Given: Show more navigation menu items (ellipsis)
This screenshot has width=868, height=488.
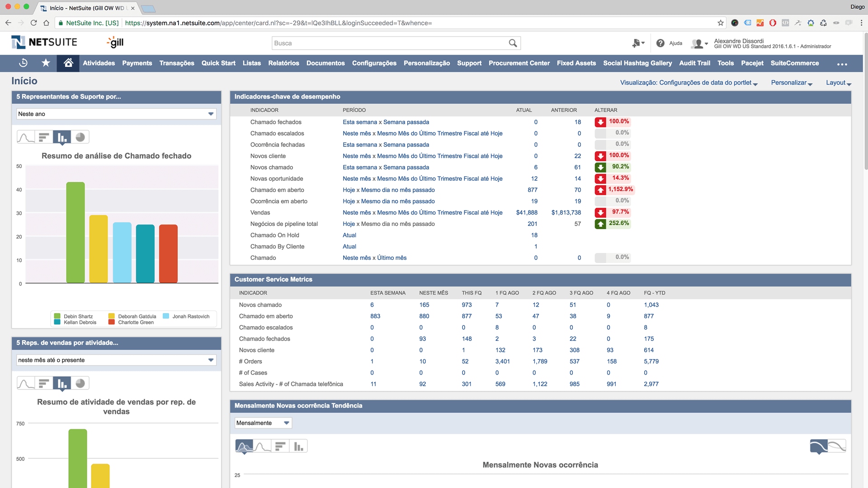Looking at the screenshot, I should tap(842, 64).
